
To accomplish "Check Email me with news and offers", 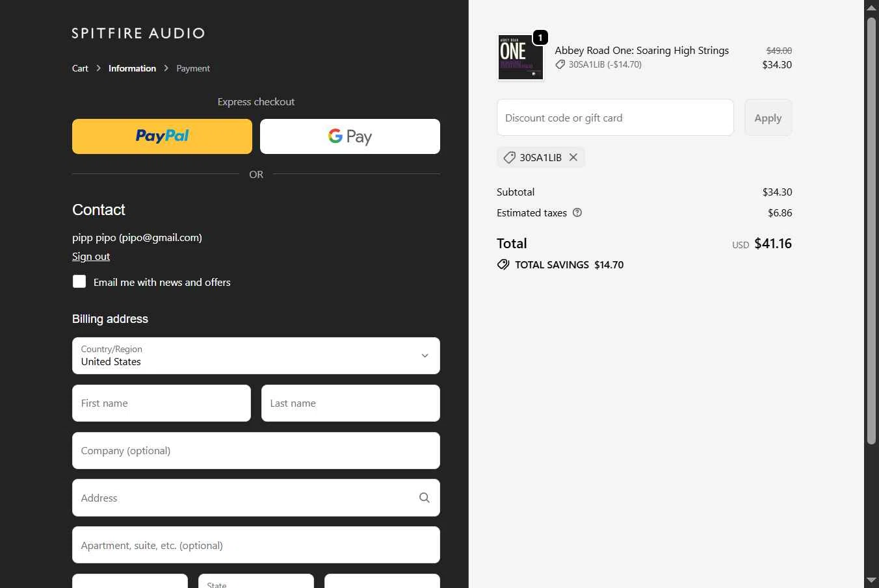I will tap(79, 281).
